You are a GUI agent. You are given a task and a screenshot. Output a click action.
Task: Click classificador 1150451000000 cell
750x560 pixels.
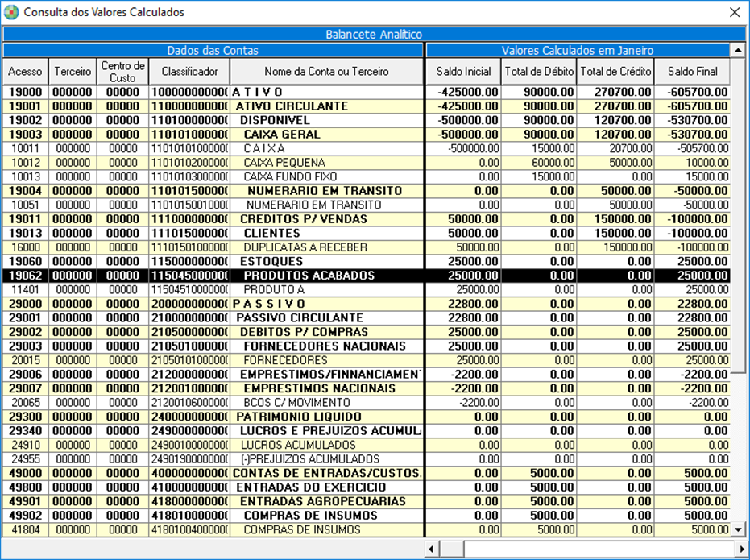(x=189, y=290)
